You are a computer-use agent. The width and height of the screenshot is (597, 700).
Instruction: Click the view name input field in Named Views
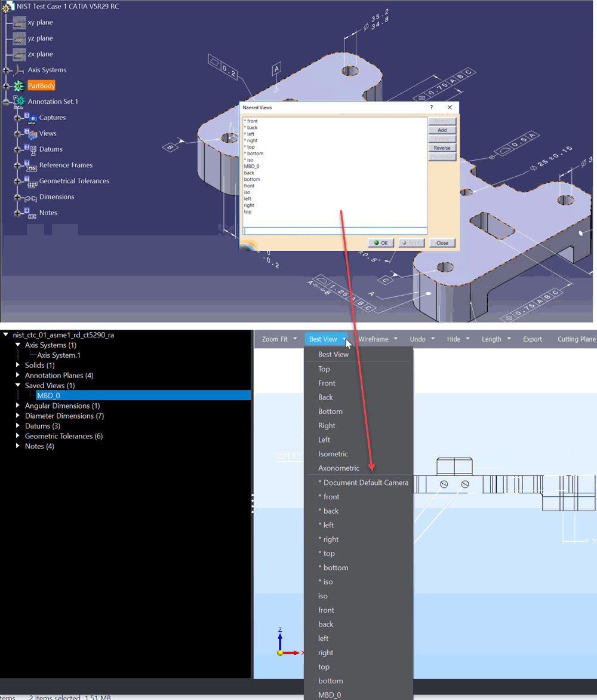tap(334, 230)
